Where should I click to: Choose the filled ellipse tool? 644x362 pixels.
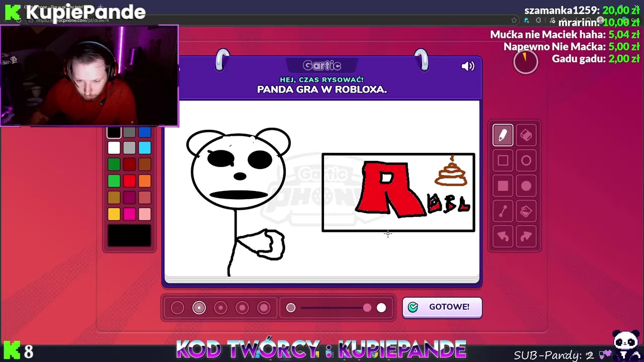[526, 186]
